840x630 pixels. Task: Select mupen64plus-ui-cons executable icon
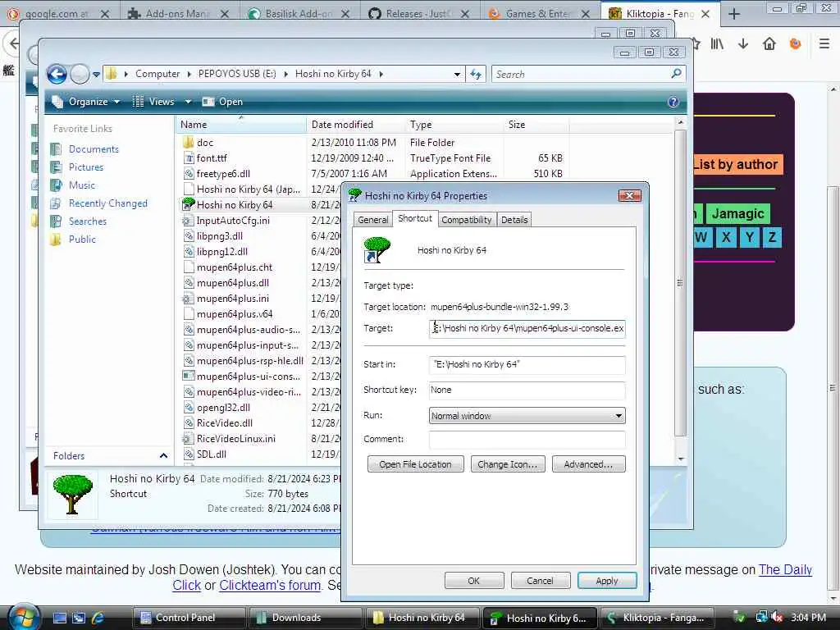[188, 376]
